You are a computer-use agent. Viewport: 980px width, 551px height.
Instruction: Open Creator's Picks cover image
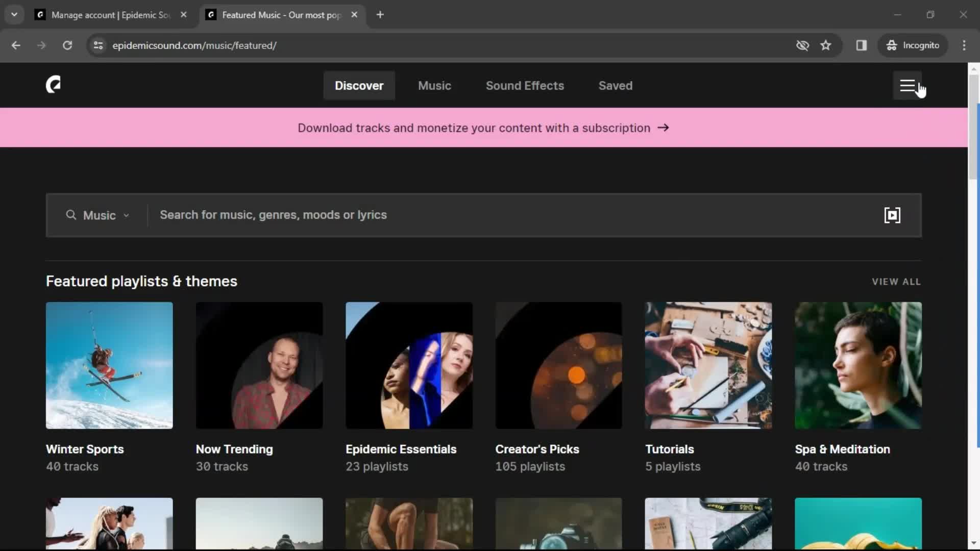(558, 365)
